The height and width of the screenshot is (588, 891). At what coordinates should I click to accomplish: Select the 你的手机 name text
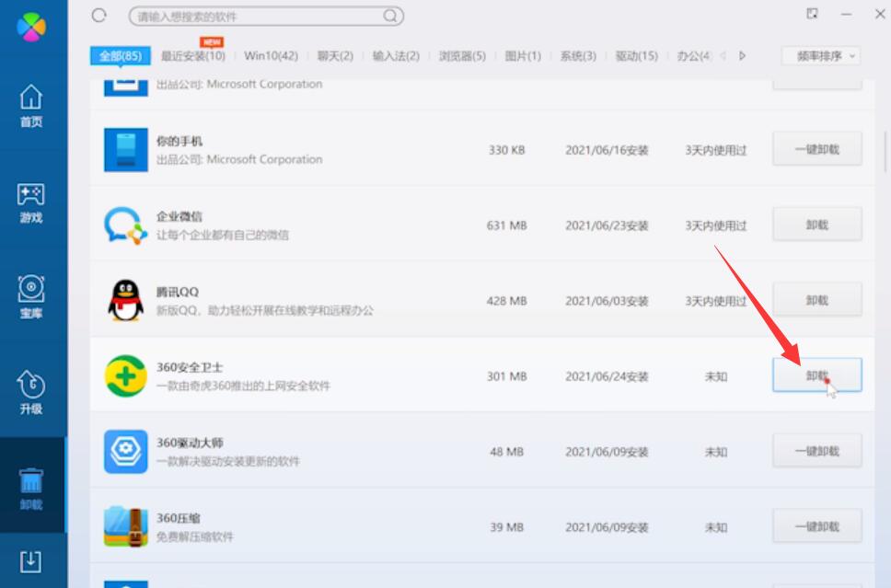[x=179, y=141]
